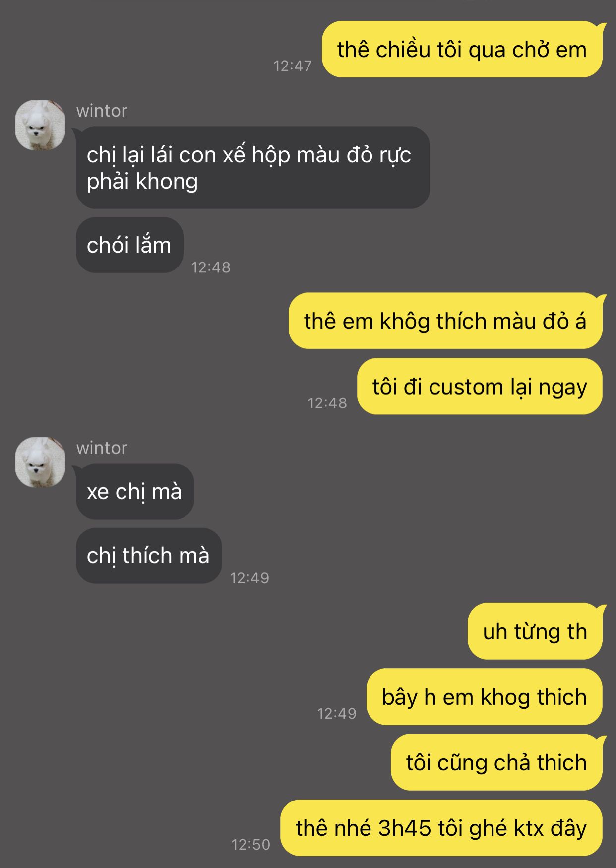
Task: Tap 12:49 timestamp beside 'chị thích mà'
Action: [x=249, y=578]
